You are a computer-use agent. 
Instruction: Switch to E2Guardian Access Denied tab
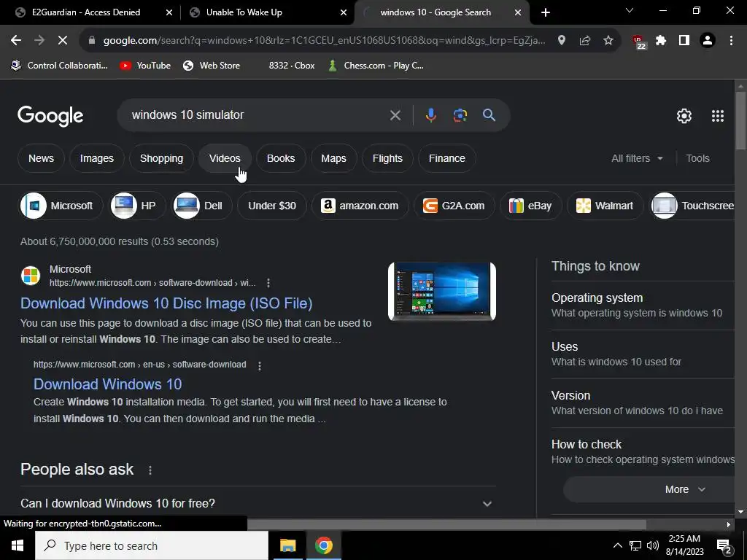(x=86, y=12)
